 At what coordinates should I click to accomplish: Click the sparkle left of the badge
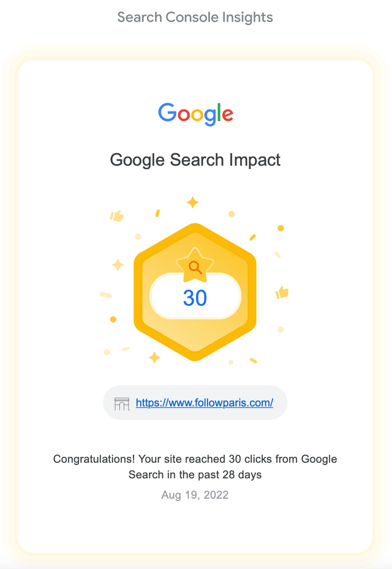coord(118,265)
